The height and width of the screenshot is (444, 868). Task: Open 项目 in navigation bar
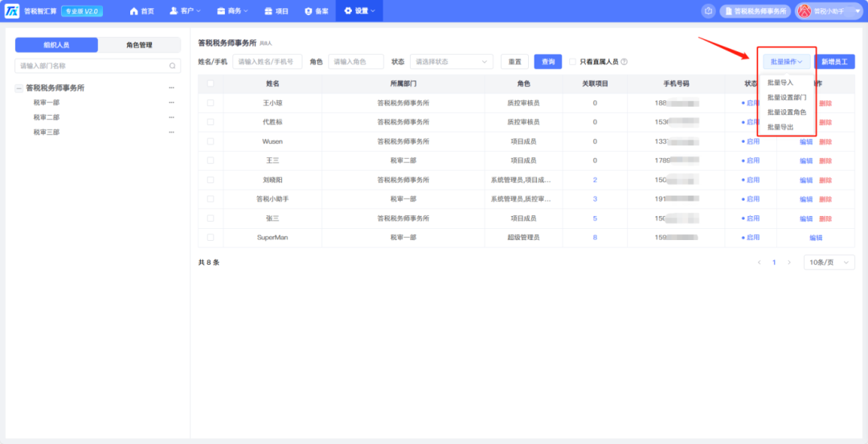(x=276, y=11)
